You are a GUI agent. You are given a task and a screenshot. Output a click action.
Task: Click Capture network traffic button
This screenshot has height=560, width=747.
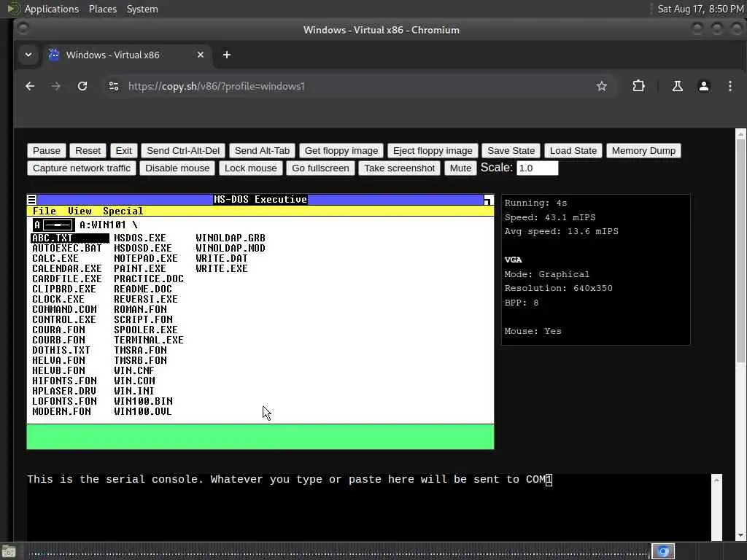82,168
